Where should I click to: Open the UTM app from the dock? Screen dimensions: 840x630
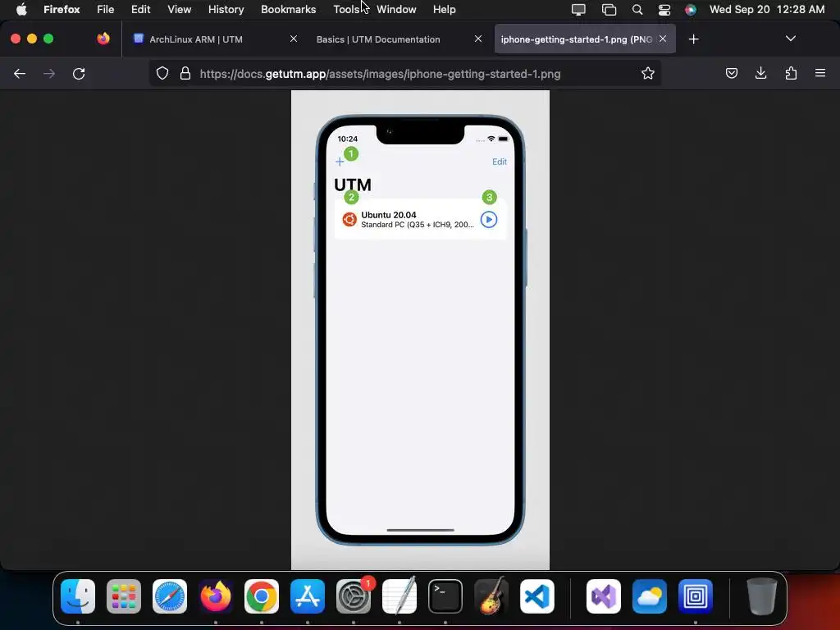tap(696, 596)
